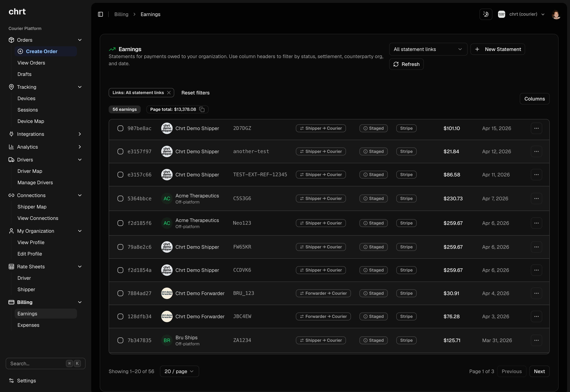Switch the light/dark theme icon
Image resolution: width=570 pixels, height=392 pixels.
click(486, 14)
